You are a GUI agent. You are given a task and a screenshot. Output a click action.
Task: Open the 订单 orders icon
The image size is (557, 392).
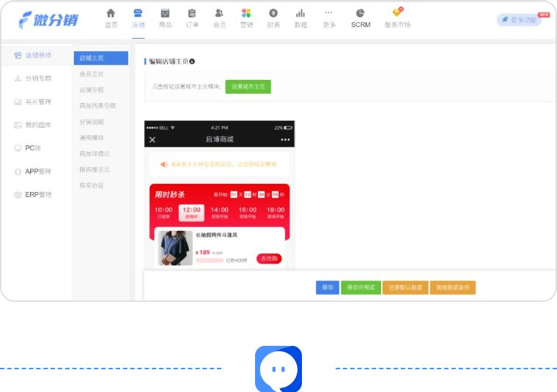coord(192,13)
